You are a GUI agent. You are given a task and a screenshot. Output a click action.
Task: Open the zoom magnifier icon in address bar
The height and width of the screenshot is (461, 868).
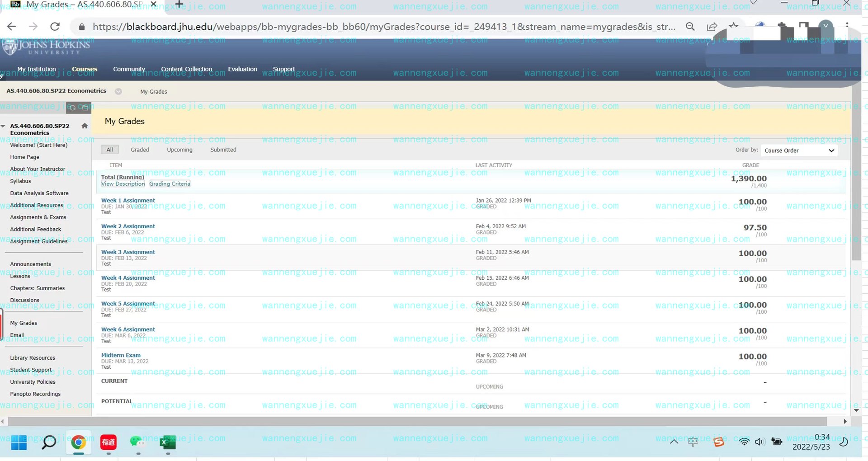pos(690,27)
